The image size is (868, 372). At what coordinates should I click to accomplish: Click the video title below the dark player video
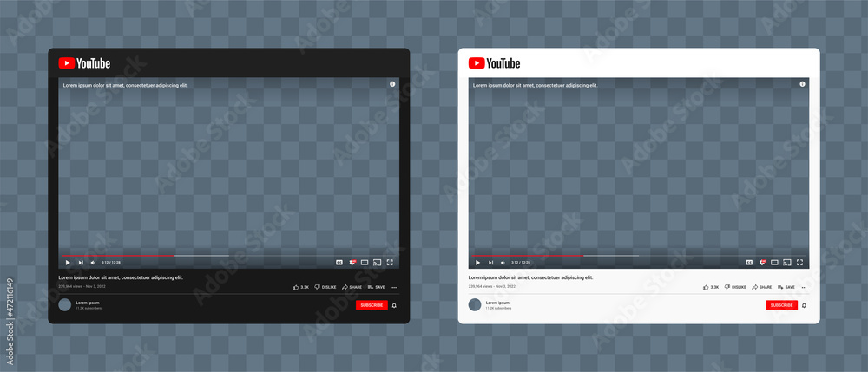pos(121,277)
